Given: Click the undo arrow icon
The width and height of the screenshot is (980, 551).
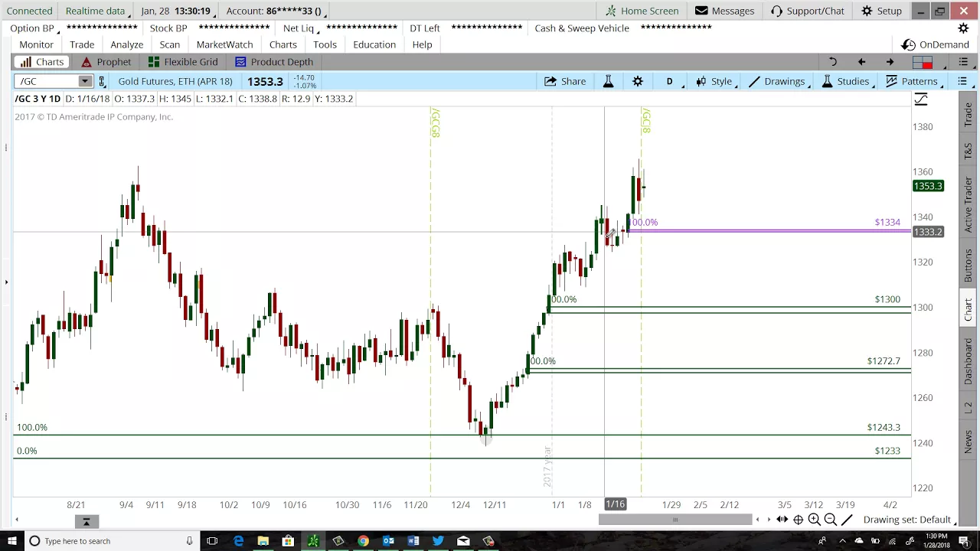Looking at the screenshot, I should coord(833,62).
